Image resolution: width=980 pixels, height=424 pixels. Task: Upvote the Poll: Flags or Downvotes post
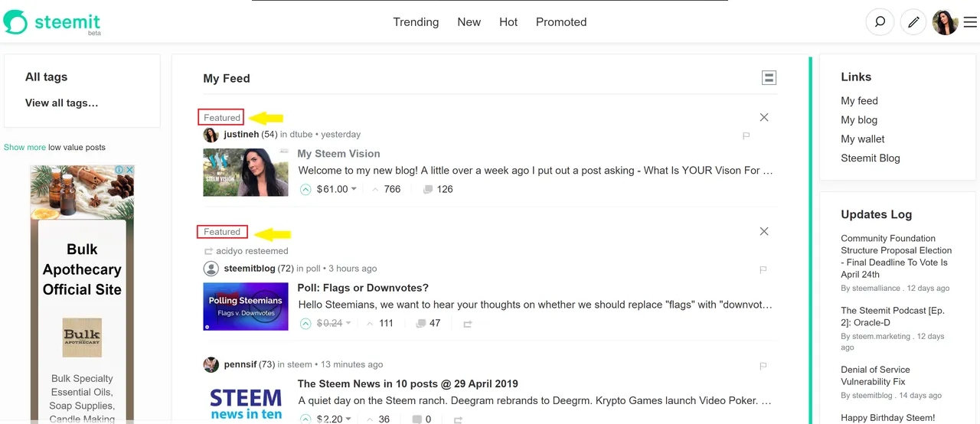point(305,323)
